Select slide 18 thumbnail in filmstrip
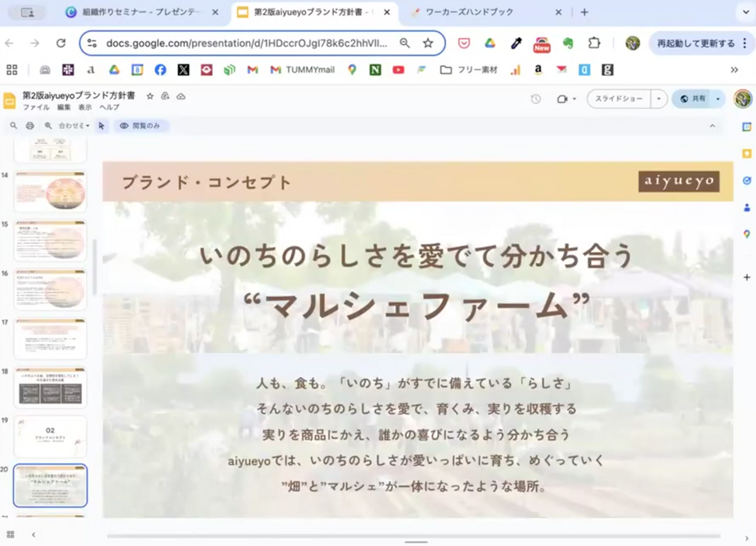Screen dimensions: 756x546 [50, 386]
